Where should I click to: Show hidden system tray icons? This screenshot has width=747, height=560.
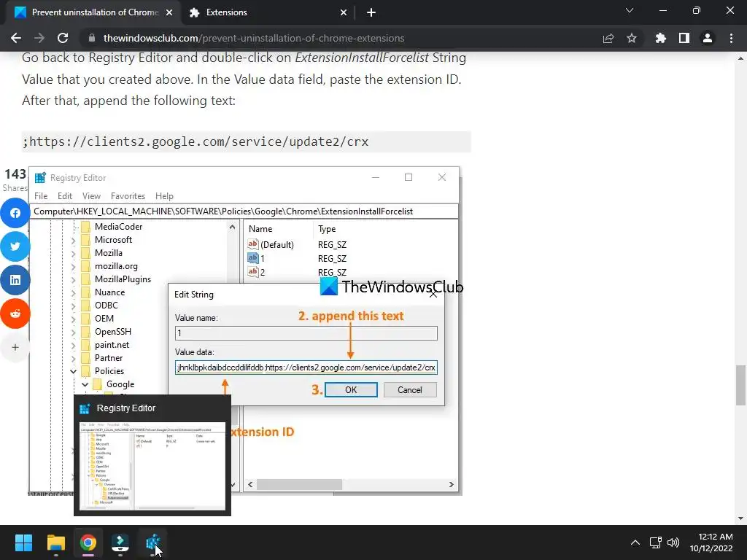(x=635, y=542)
